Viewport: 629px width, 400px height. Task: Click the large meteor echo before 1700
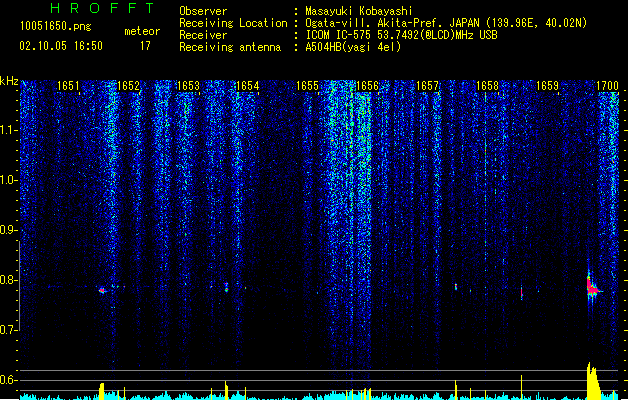tap(592, 287)
